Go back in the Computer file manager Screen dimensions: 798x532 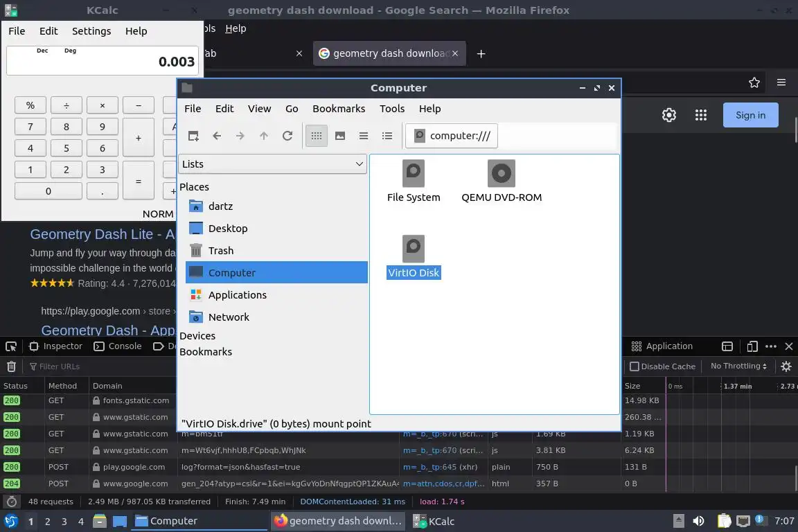[x=217, y=136]
